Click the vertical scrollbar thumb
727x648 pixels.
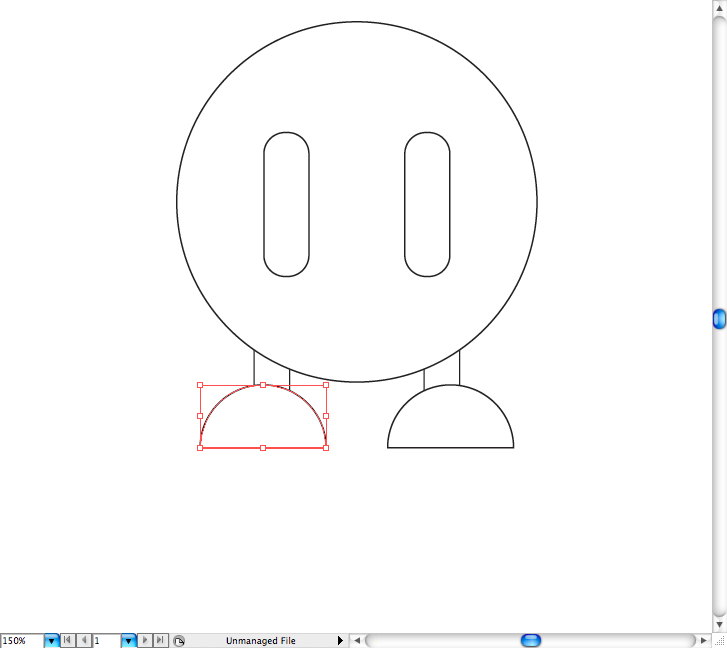719,319
